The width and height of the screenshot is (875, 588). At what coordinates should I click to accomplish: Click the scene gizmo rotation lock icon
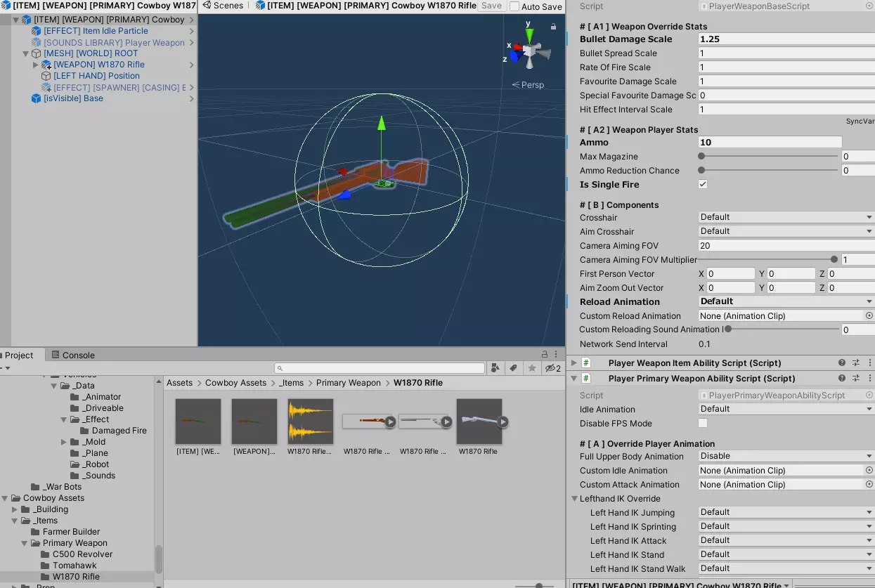click(x=554, y=27)
